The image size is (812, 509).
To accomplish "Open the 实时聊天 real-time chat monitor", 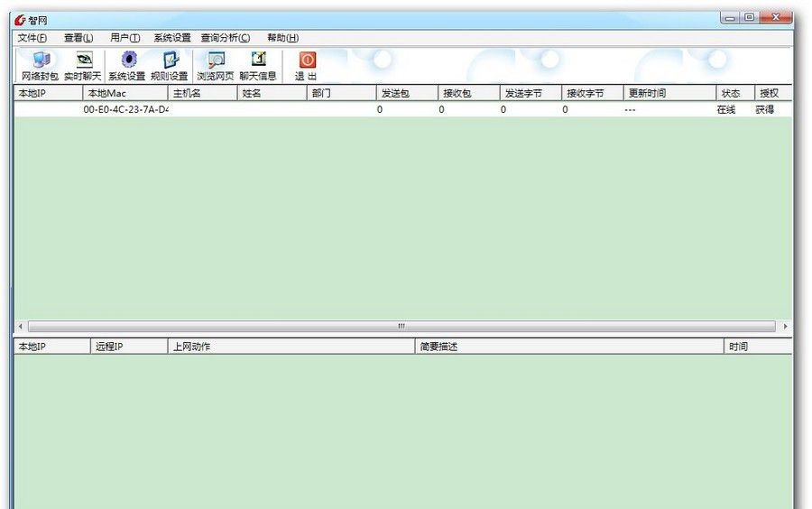I will [x=83, y=66].
